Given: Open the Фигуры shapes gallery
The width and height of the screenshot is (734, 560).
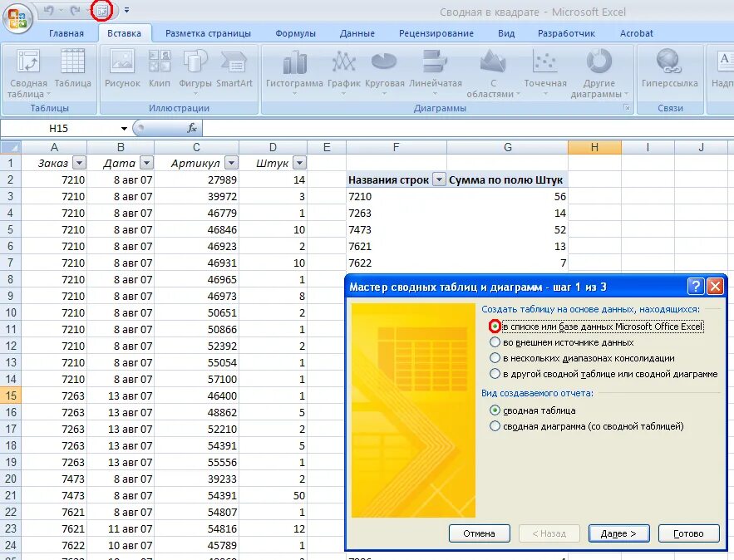Looking at the screenshot, I should (x=195, y=71).
